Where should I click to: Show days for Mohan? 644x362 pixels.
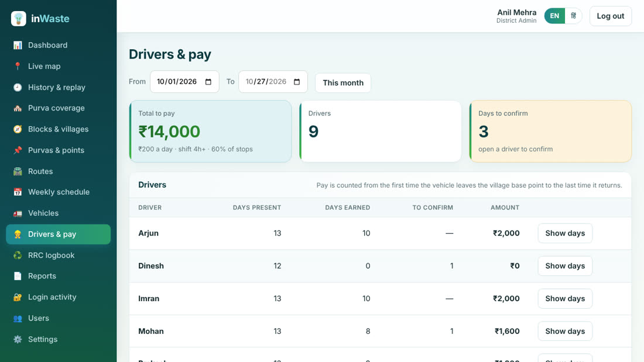click(565, 331)
